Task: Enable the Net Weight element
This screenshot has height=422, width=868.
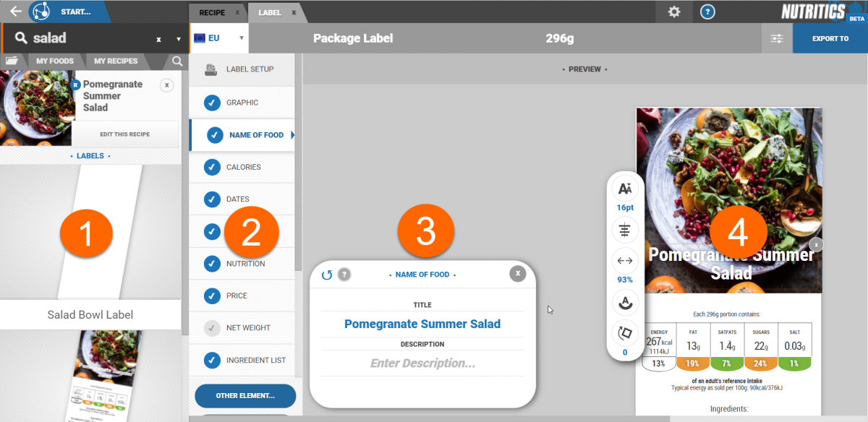Action: [212, 328]
